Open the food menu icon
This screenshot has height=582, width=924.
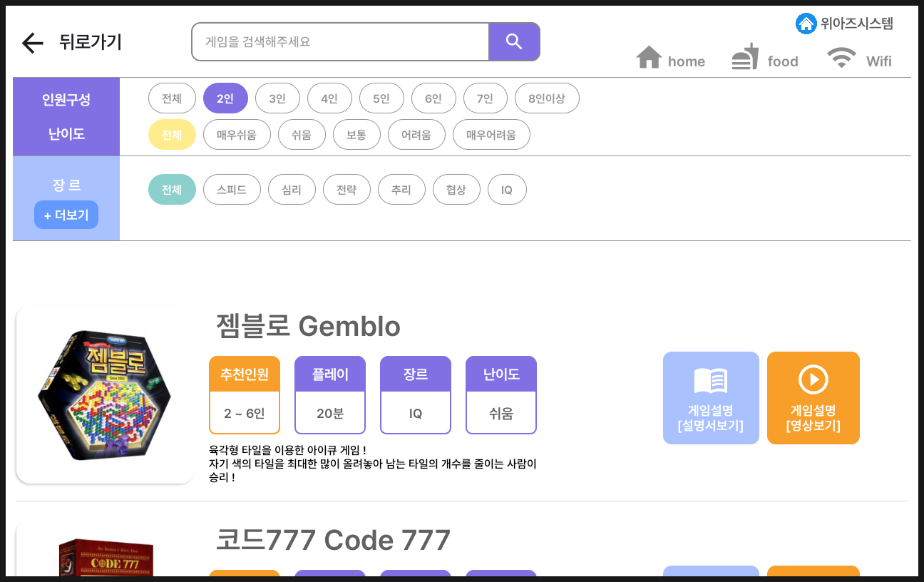pos(745,57)
